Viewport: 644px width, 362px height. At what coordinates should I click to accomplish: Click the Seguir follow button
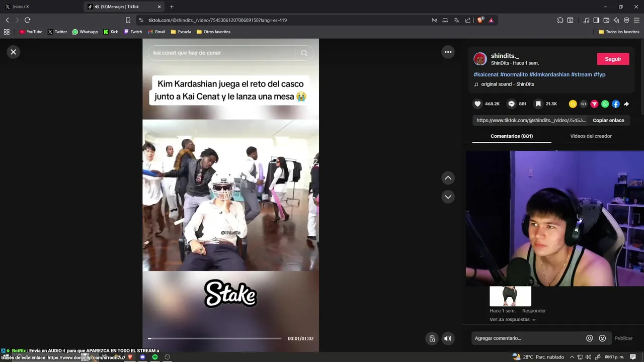[613, 59]
